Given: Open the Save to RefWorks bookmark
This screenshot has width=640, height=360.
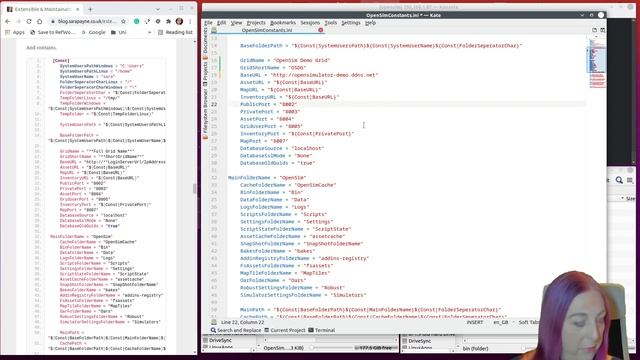Looking at the screenshot, I should point(52,32).
